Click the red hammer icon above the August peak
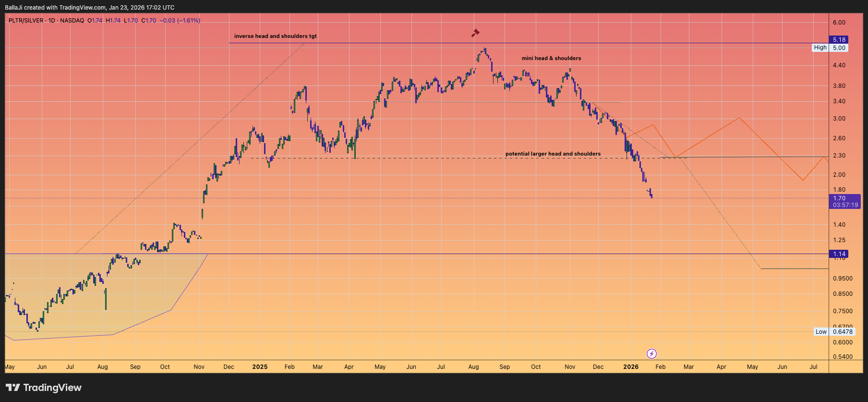Image resolution: width=868 pixels, height=402 pixels. click(x=475, y=33)
